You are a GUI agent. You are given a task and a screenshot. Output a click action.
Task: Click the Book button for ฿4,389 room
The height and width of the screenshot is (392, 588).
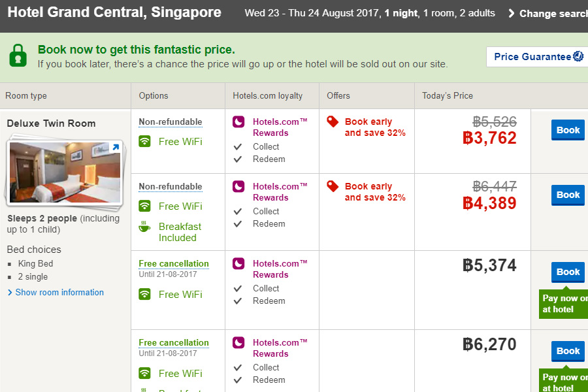tap(568, 195)
